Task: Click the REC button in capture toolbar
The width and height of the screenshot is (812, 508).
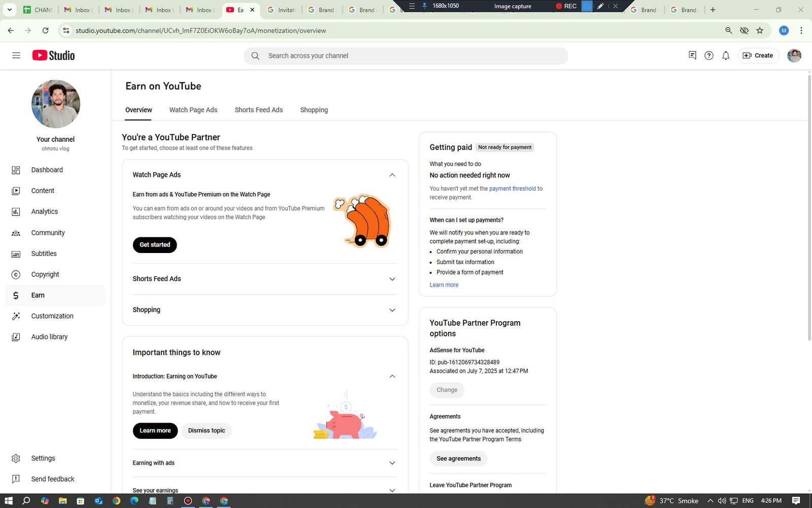Action: [566, 6]
